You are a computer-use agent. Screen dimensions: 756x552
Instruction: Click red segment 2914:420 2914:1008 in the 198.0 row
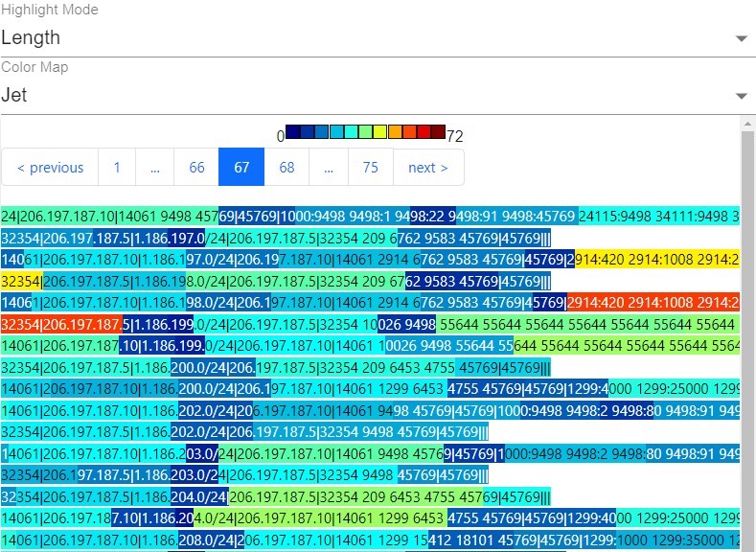tap(653, 303)
